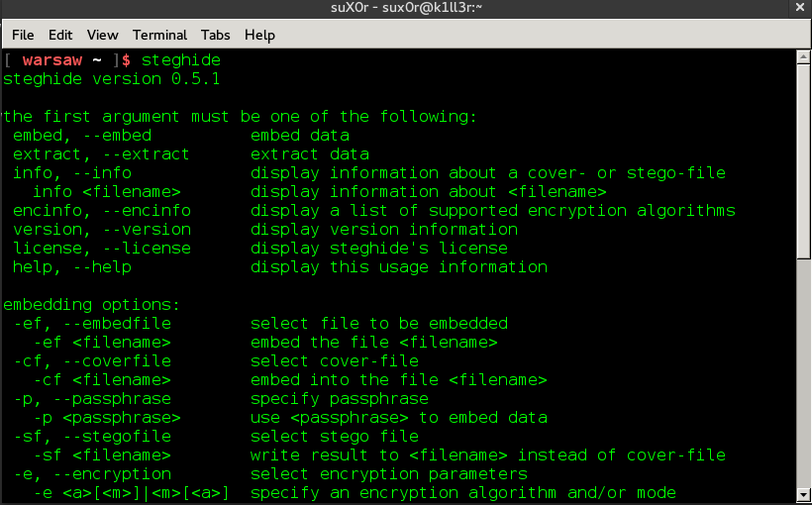Click the 'embed, --embed' option
Image resolution: width=812 pixels, height=505 pixels.
[82, 136]
